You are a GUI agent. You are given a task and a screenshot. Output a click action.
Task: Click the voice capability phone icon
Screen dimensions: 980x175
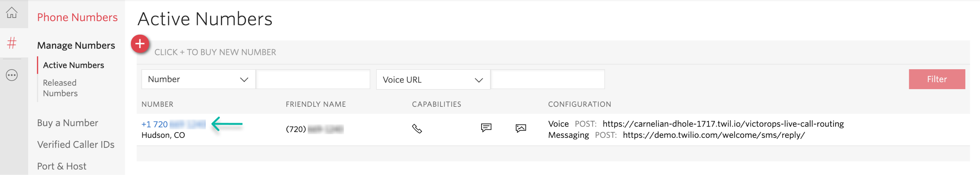[x=417, y=129]
